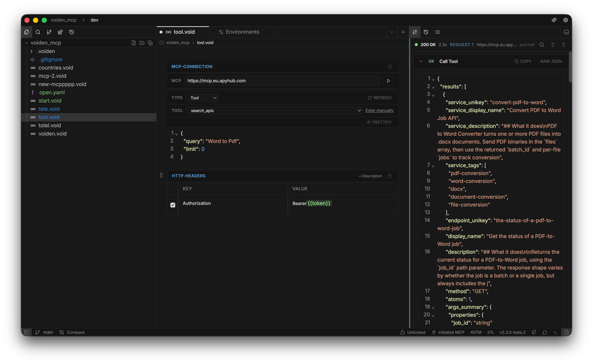This screenshot has height=364, width=593.
Task: Open the Explorer files icon in sidebar
Action: click(26, 32)
